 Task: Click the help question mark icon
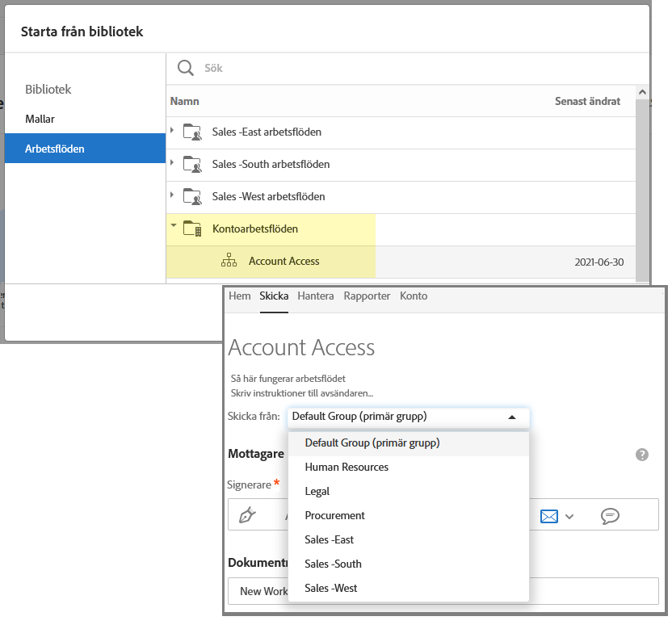tap(642, 455)
